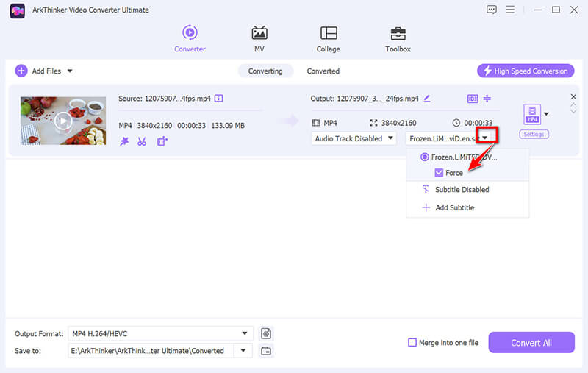Click output resolution 3840x2160 text
The image size is (588, 373).
click(398, 123)
